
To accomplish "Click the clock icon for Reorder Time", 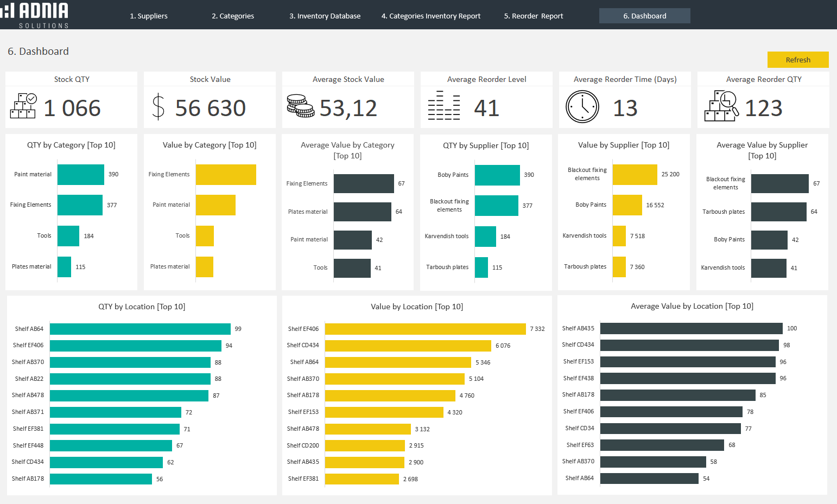I will coord(582,107).
